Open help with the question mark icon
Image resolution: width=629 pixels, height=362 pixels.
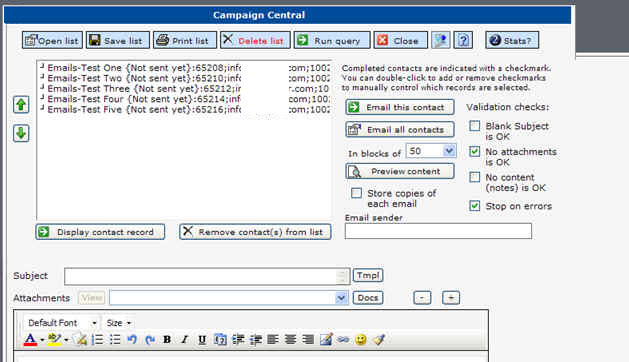click(x=463, y=40)
